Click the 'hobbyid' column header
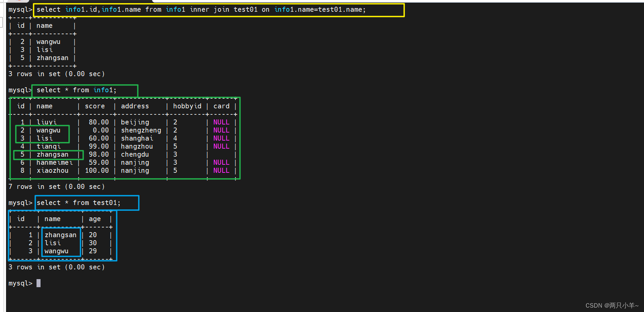This screenshot has height=312, width=644. pos(187,106)
